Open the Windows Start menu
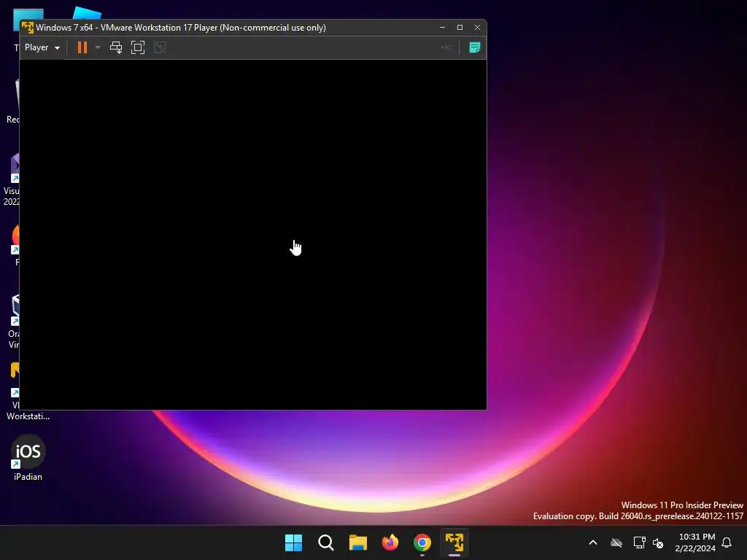The height and width of the screenshot is (560, 747). click(293, 542)
